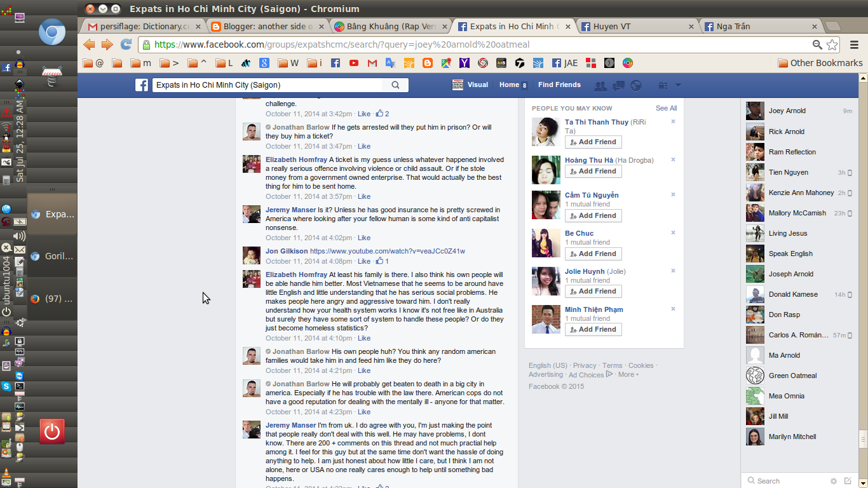868x488 pixels.
Task: Click the page vertical scrollbar thumb
Action: [863, 439]
